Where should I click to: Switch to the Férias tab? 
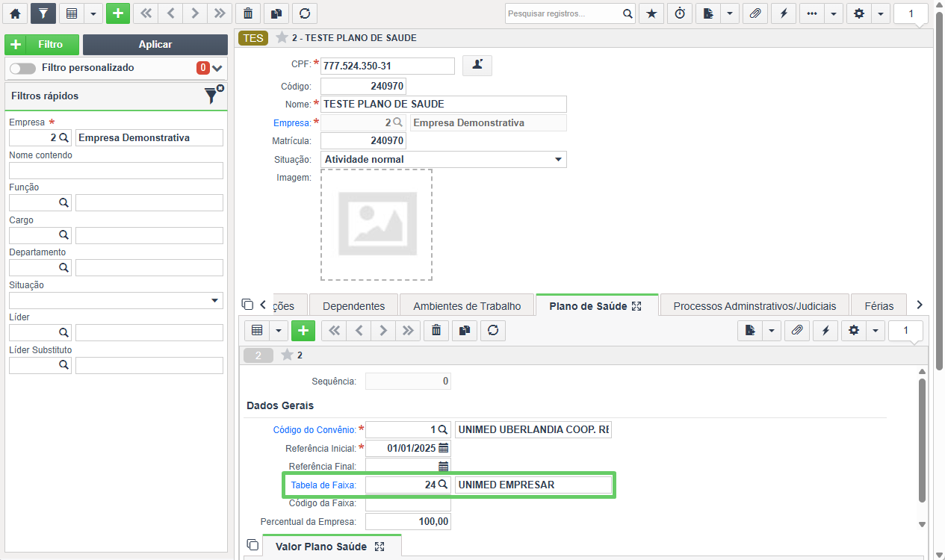coord(879,306)
